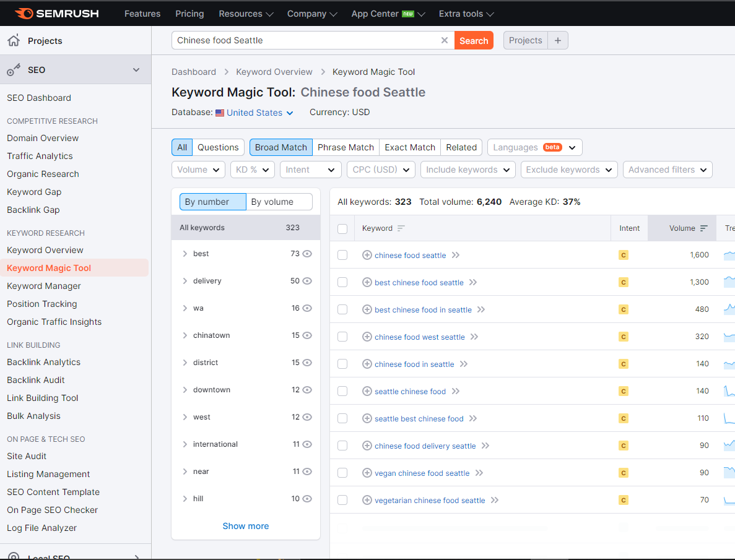
Task: Switch grouping to By volume
Action: (x=279, y=202)
